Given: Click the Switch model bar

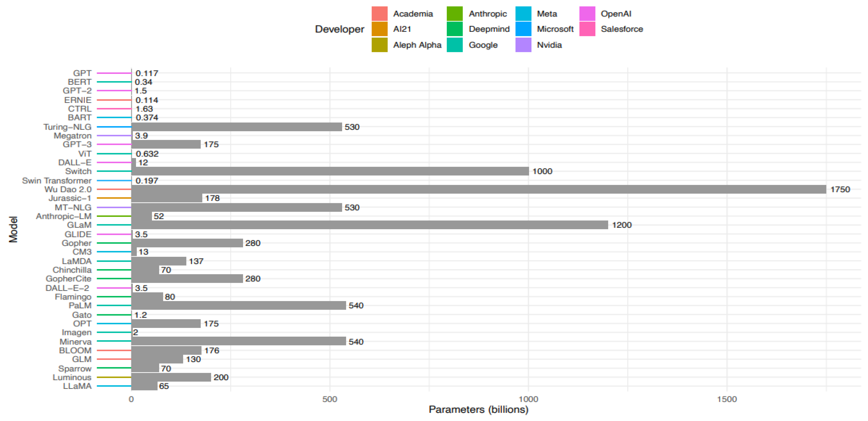Looking at the screenshot, I should (330, 171).
